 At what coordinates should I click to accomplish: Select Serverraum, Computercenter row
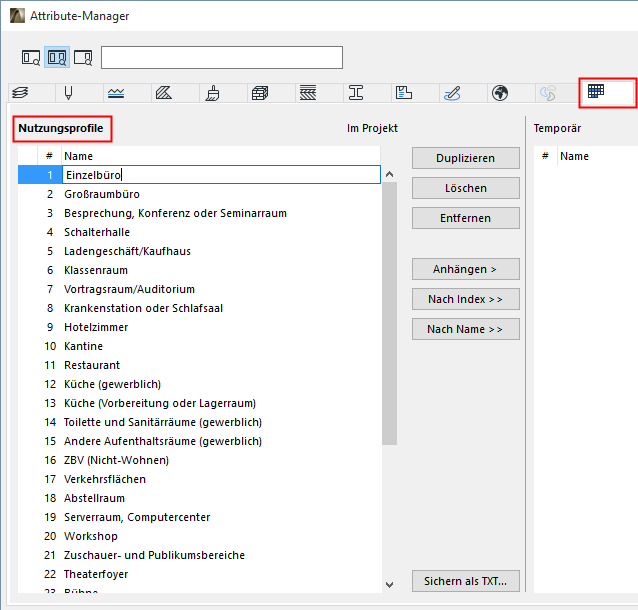click(x=199, y=517)
